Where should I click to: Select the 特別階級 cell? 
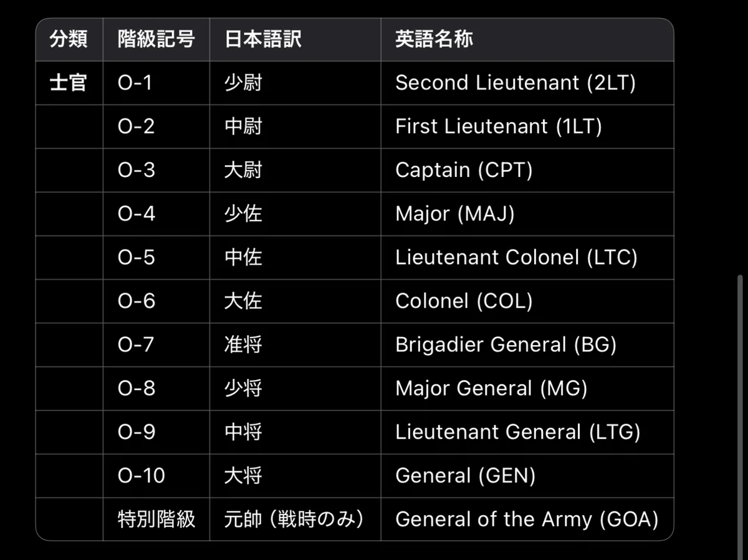[x=156, y=519]
